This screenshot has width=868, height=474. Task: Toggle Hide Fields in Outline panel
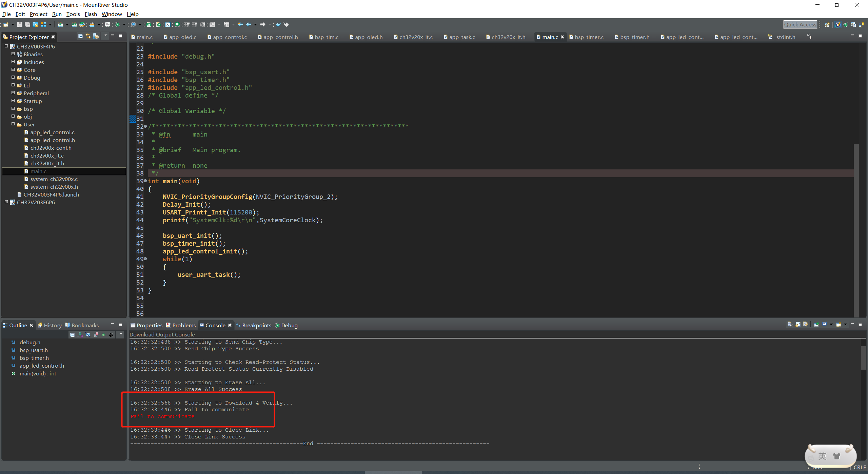tap(88, 335)
